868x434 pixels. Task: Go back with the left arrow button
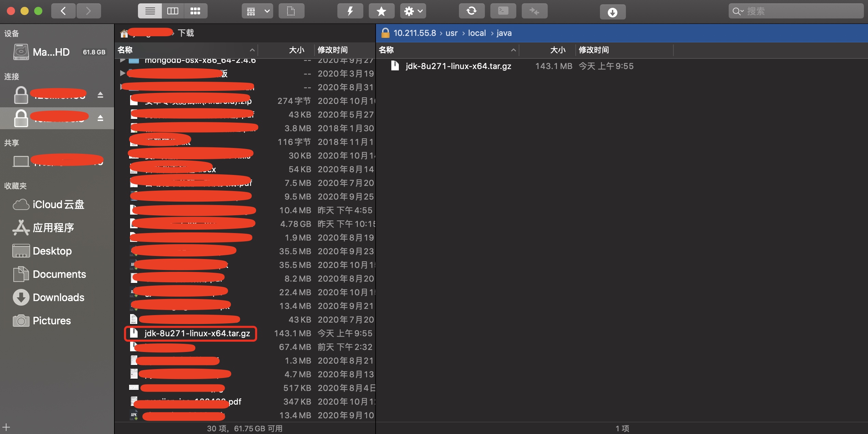(x=64, y=11)
